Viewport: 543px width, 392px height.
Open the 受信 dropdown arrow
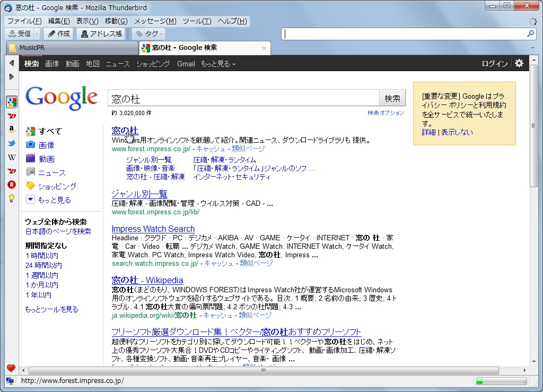point(37,33)
